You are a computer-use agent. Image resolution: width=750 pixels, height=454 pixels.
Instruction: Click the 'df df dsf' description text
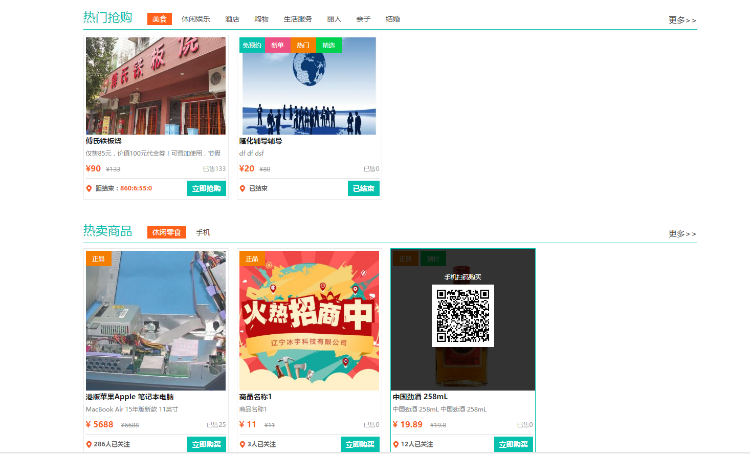point(252,154)
